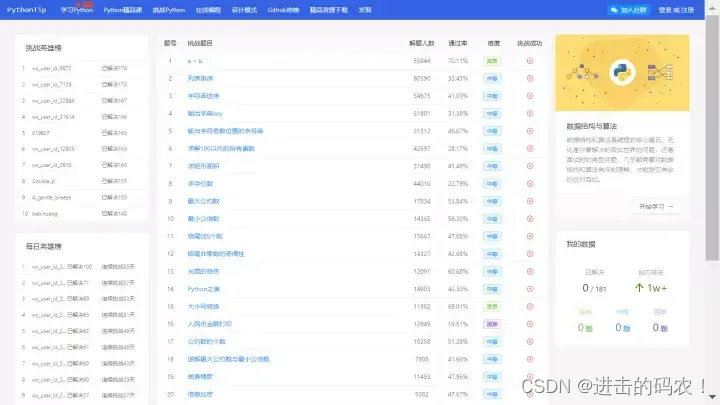The height and width of the screenshot is (405, 720).
Task: Open challenge 求中位数
Action: [200, 184]
